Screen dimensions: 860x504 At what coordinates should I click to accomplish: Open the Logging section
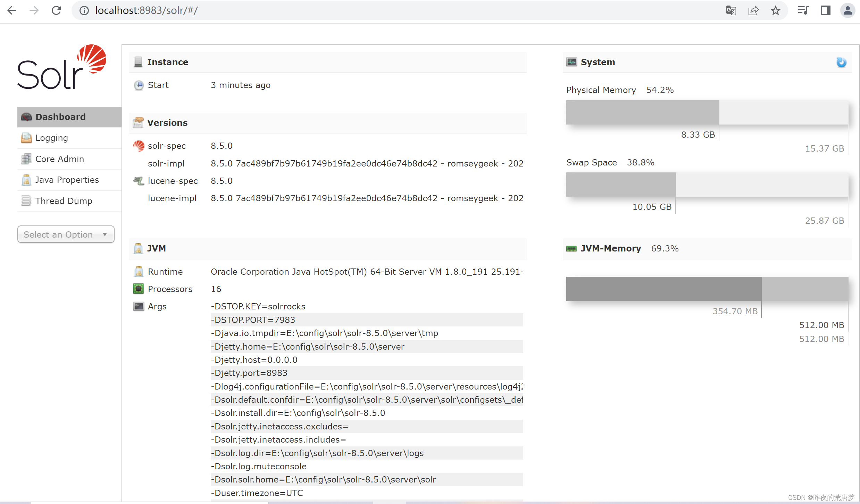click(x=51, y=138)
